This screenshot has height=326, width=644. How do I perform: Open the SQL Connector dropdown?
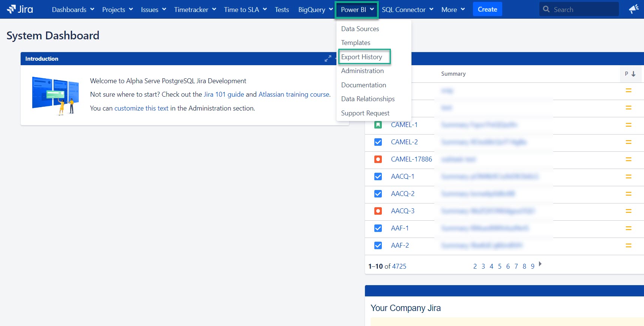click(407, 10)
